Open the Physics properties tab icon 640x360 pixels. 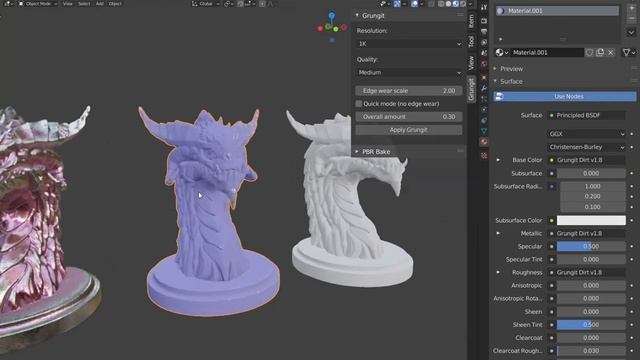pos(484,110)
